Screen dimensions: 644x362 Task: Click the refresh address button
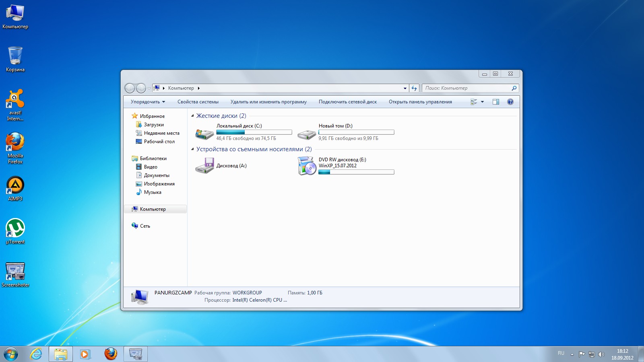pyautogui.click(x=414, y=88)
